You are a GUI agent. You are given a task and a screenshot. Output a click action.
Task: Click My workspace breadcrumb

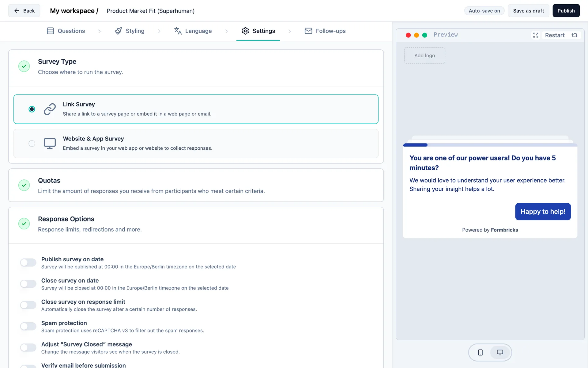(x=74, y=11)
